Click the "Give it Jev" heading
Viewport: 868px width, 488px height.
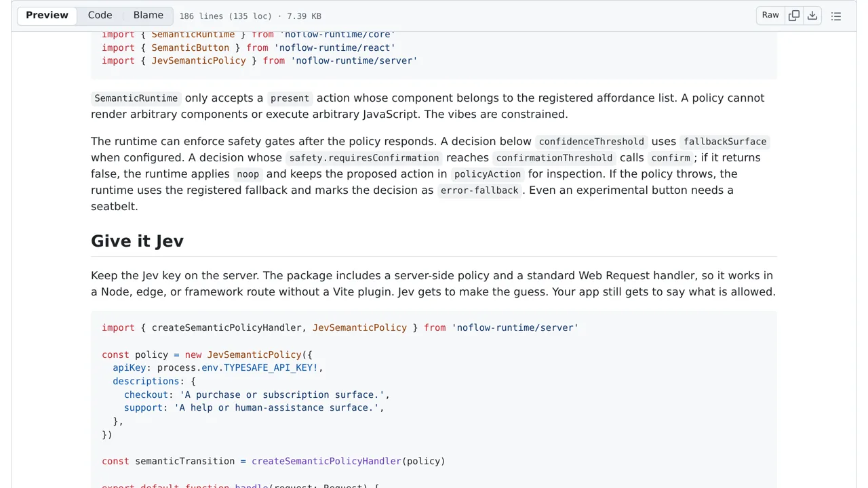137,241
